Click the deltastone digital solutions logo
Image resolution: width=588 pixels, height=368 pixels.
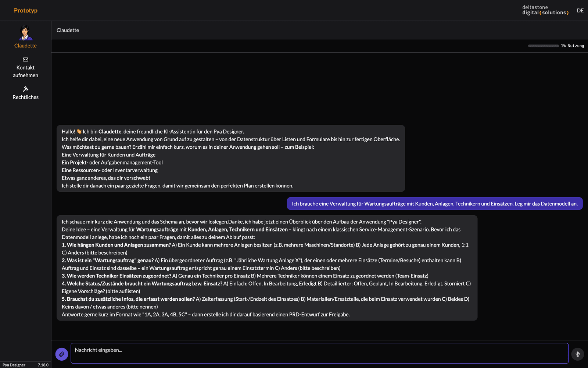[x=545, y=10]
